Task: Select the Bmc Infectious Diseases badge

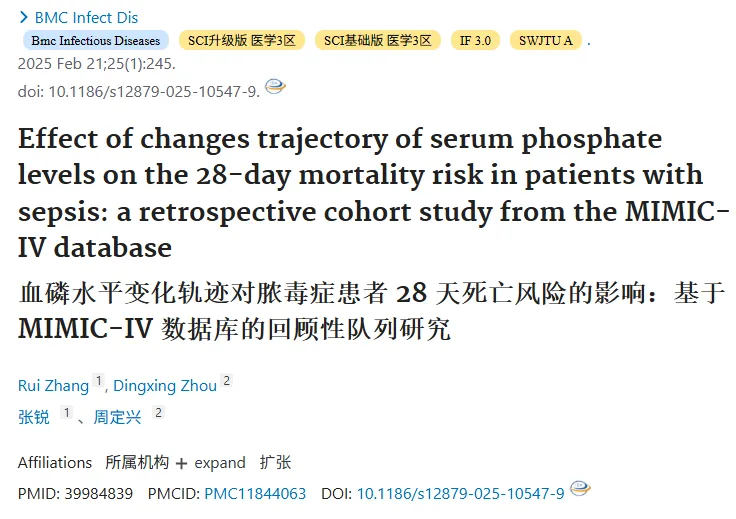Action: [96, 40]
